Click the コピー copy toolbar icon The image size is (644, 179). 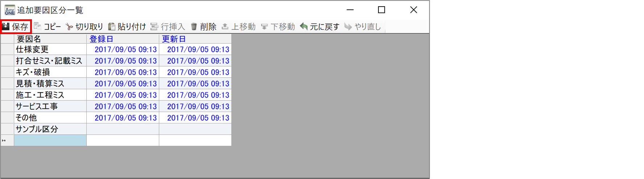37,26
